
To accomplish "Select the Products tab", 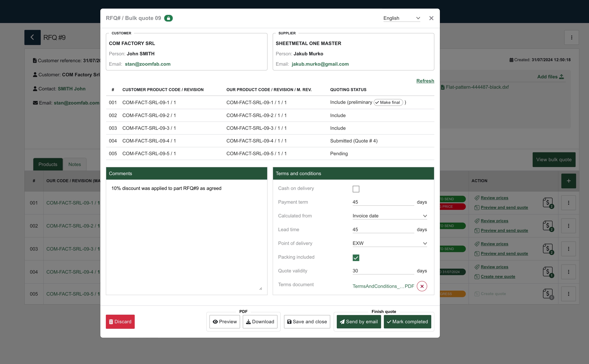I will 48,164.
